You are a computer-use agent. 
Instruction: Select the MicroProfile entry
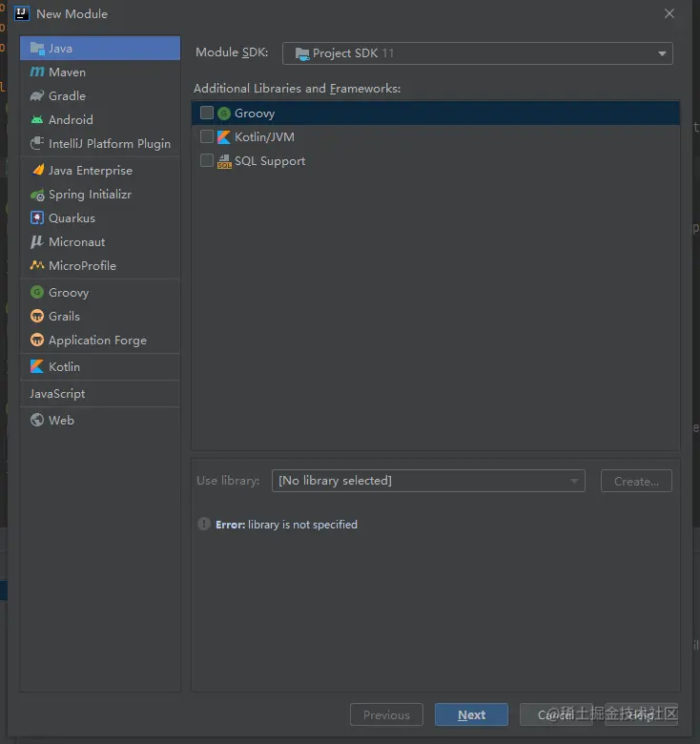tap(100, 266)
